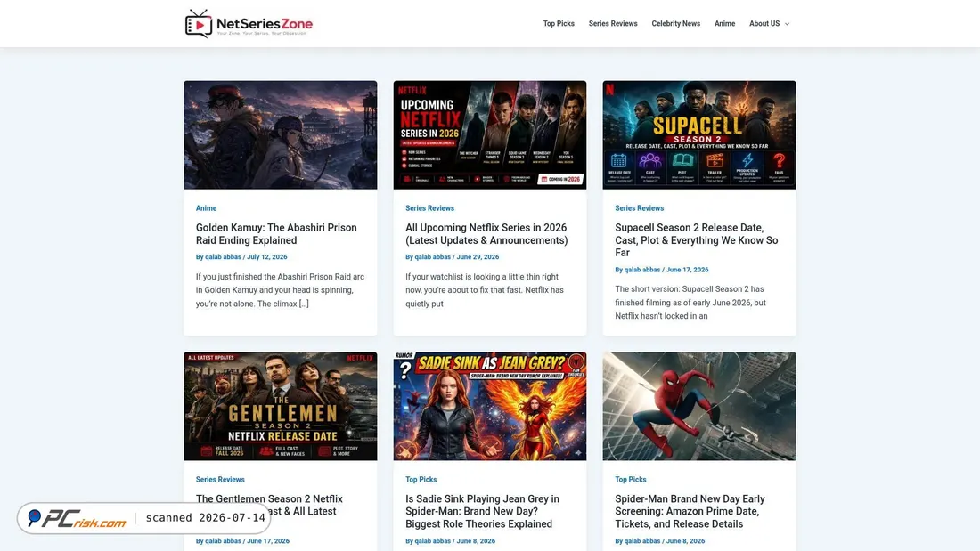
Task: Click the Anime category on Golden Kamuy card
Action: pos(206,208)
